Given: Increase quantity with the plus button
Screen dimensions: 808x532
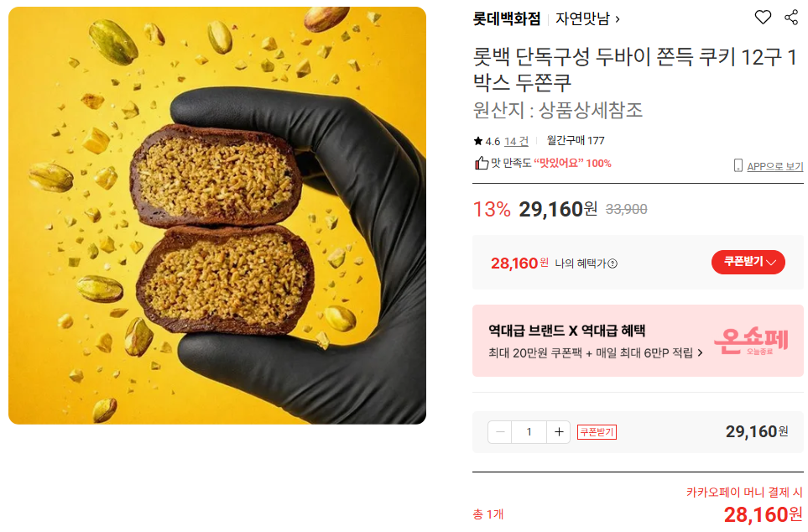Looking at the screenshot, I should [x=559, y=432].
